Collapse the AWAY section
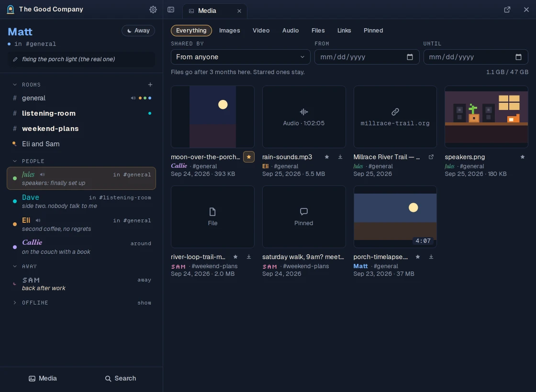 (15, 266)
